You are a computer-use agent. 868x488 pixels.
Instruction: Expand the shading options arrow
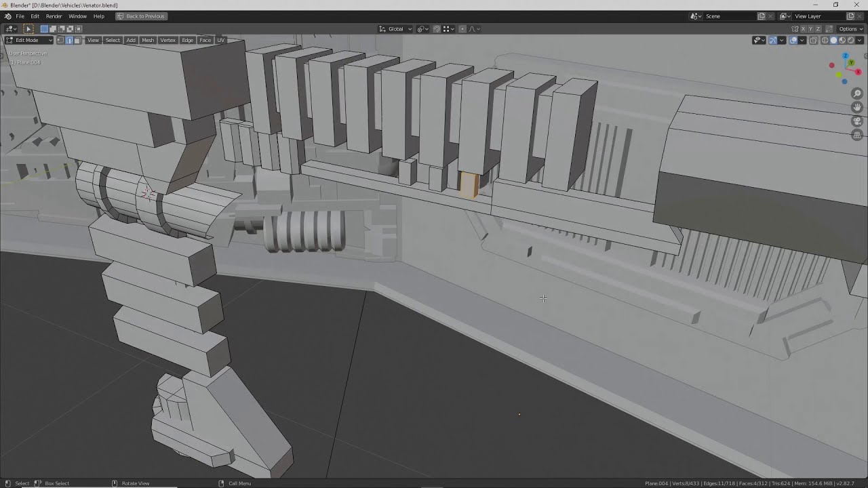860,40
